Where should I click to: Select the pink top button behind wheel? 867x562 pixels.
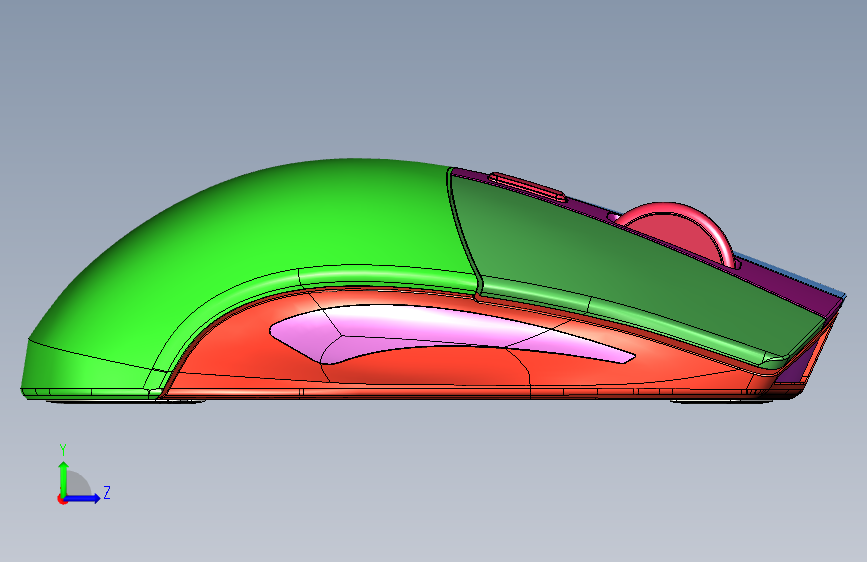coord(527,185)
